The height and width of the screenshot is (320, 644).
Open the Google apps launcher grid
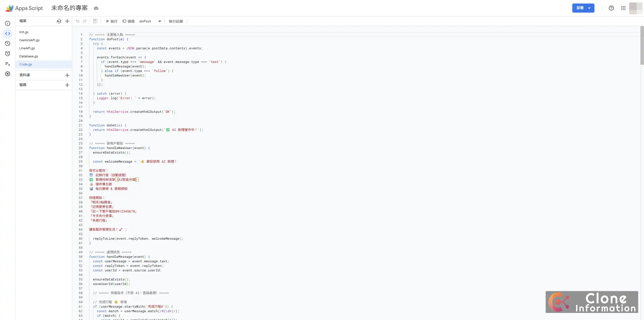pyautogui.click(x=623, y=8)
